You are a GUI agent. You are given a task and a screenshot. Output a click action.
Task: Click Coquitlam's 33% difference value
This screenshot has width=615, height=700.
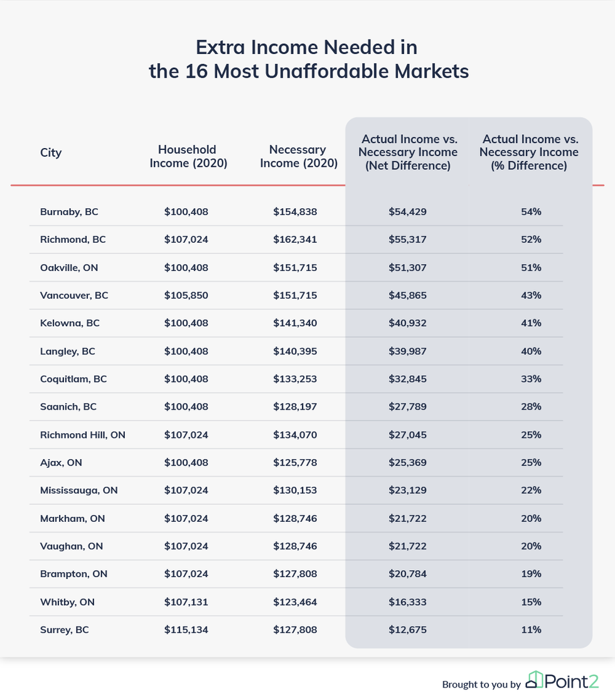531,379
